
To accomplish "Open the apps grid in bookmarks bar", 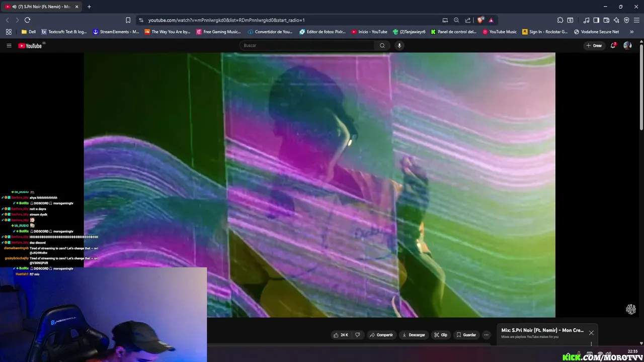I will click(9, 32).
